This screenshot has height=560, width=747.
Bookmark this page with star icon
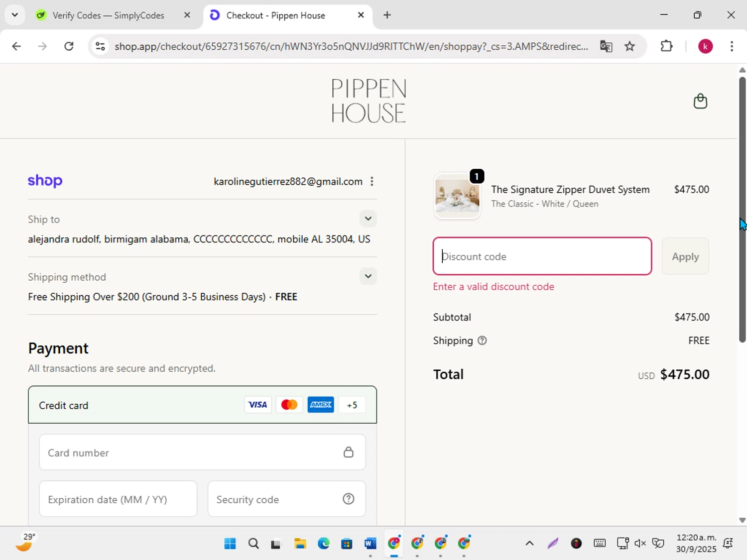pos(630,46)
